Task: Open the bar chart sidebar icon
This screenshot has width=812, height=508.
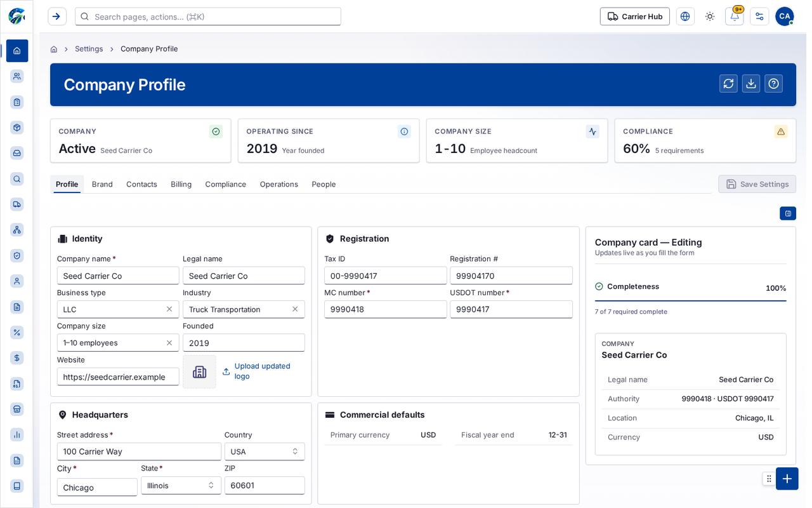Action: coord(17,434)
